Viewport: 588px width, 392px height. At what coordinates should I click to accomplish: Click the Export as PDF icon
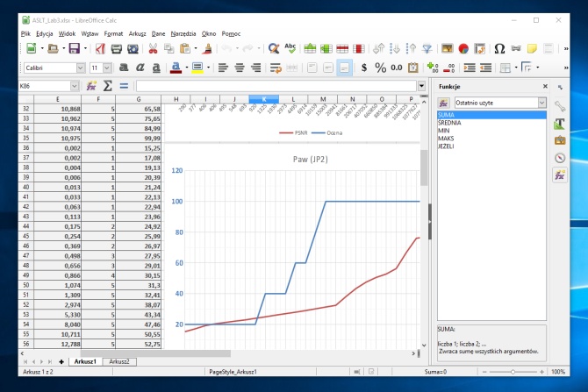point(99,48)
